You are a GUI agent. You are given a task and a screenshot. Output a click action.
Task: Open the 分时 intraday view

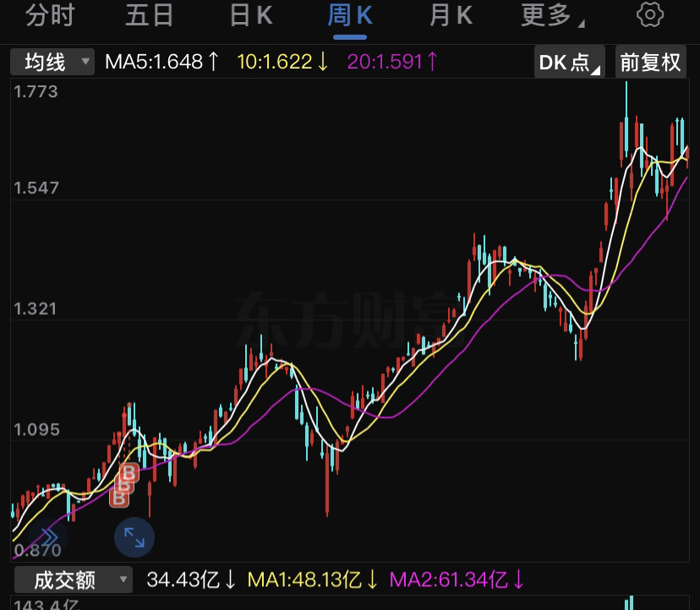(x=50, y=15)
